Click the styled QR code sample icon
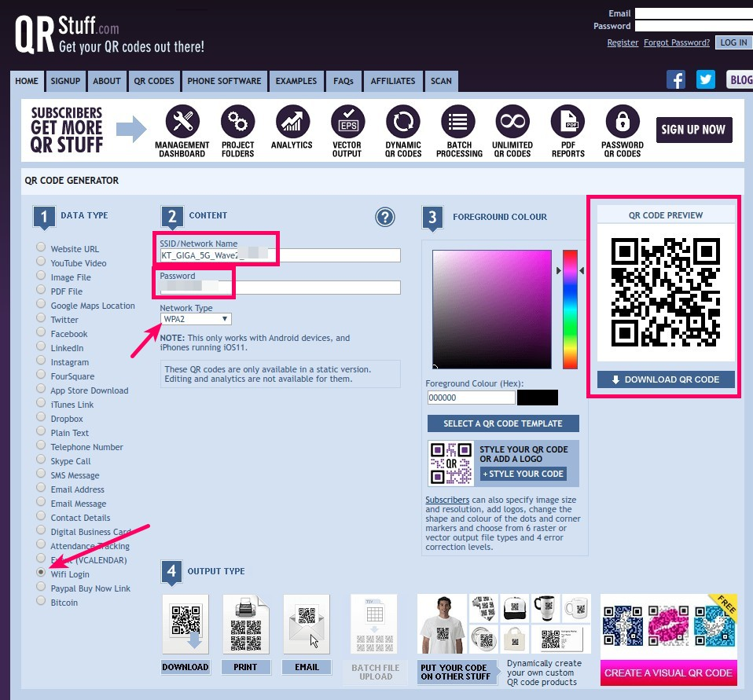 pos(451,464)
